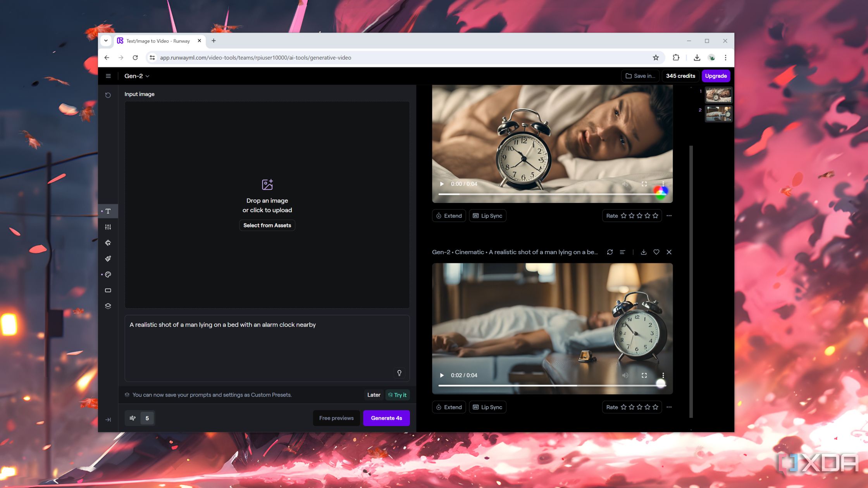The image size is (868, 488).
Task: Click the 3D/Layers tool icon
Action: coord(108,306)
